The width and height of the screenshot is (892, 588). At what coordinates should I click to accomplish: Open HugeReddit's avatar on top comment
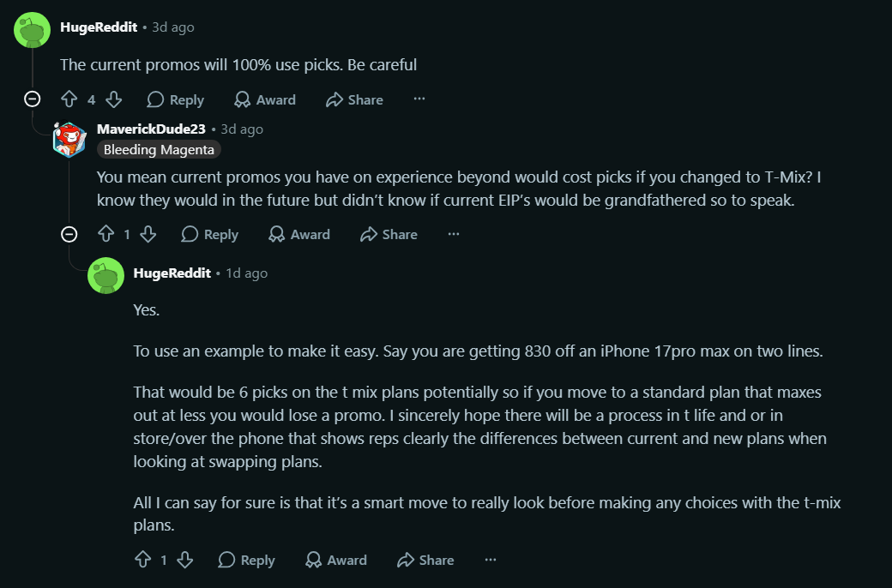click(x=33, y=29)
